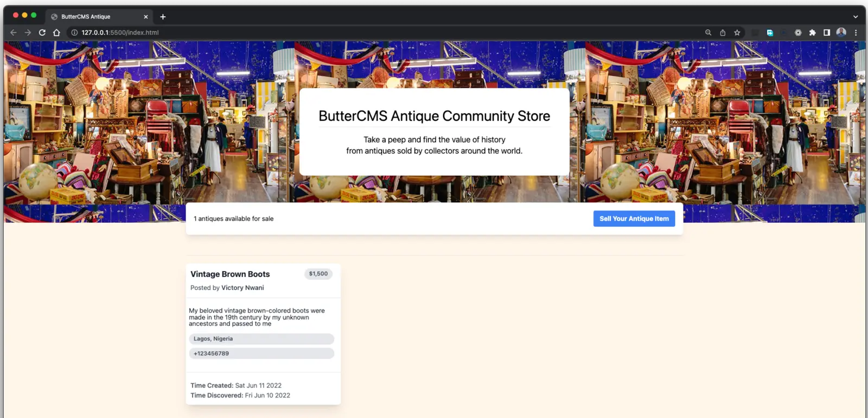
Task: Toggle the browser side panel icon
Action: click(827, 33)
